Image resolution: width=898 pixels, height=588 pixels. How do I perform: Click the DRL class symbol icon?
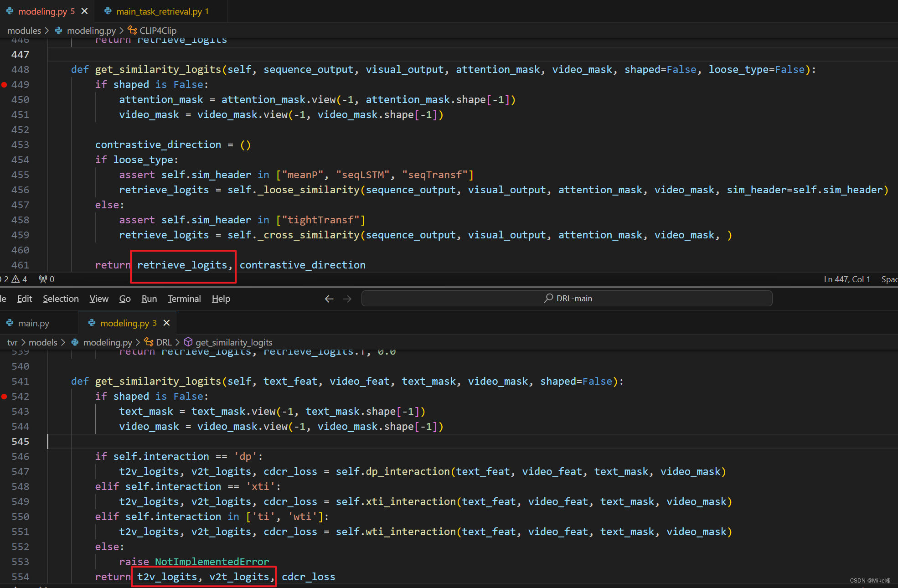tap(149, 342)
